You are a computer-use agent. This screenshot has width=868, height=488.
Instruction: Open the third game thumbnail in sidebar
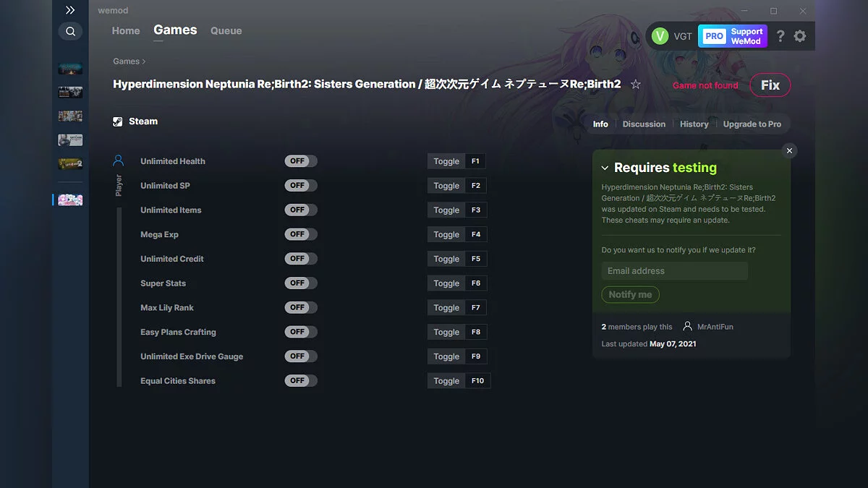[x=70, y=116]
